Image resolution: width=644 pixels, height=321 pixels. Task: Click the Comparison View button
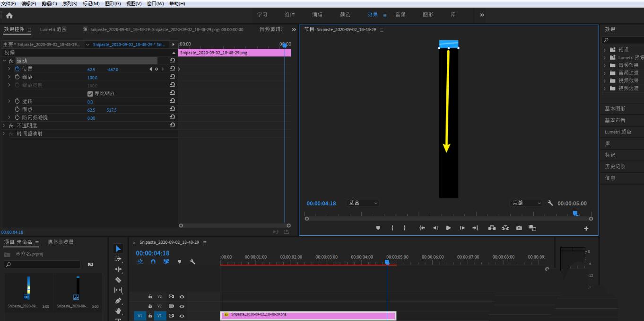click(x=532, y=228)
